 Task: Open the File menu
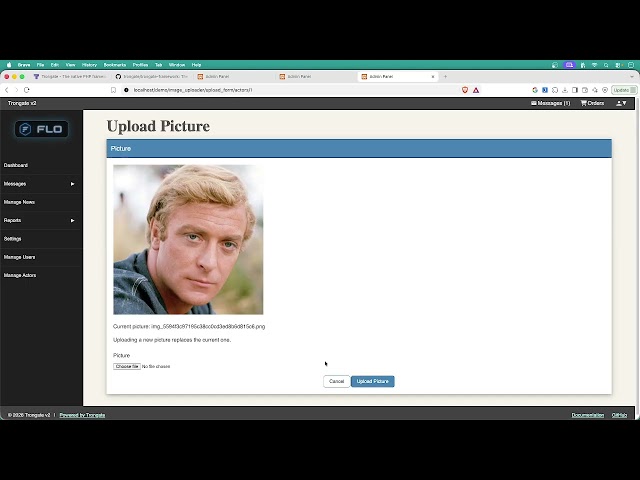[40, 65]
